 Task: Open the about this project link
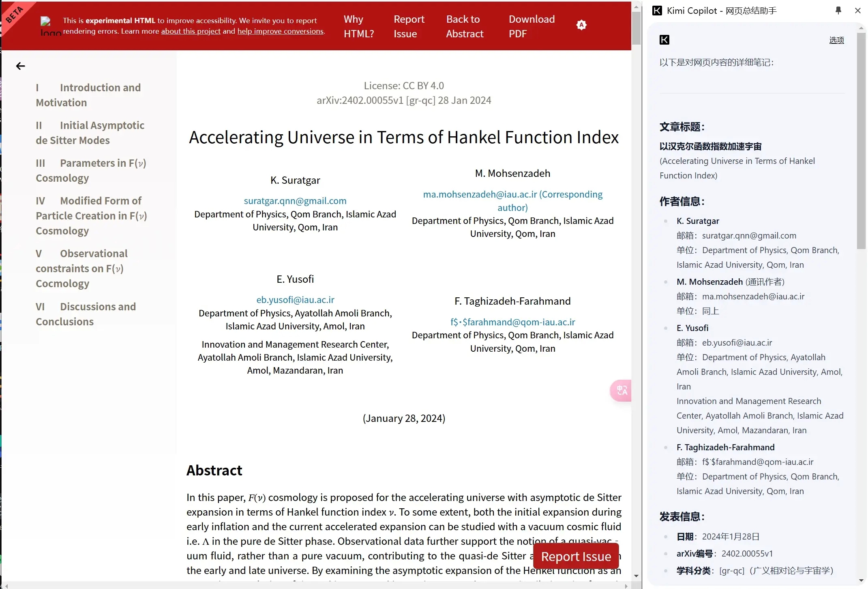[191, 31]
